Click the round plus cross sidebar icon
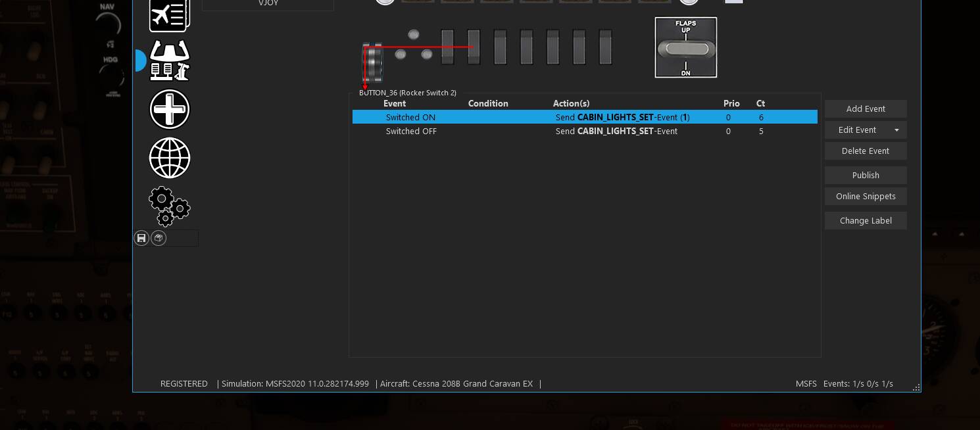Screen dimensions: 980x430 [x=170, y=109]
